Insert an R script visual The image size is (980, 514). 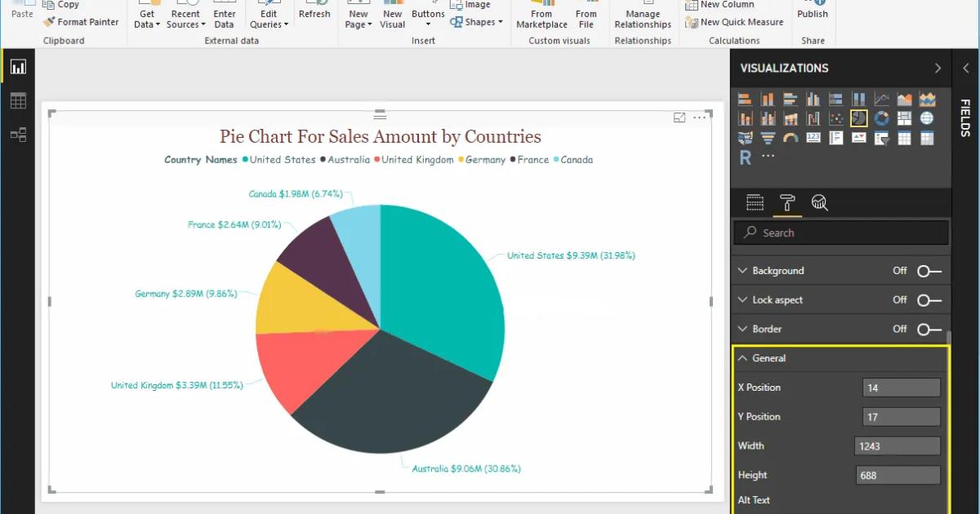(x=744, y=157)
